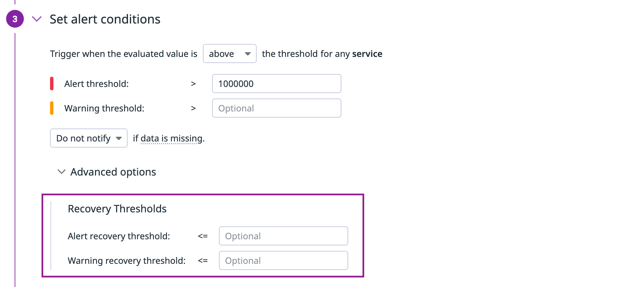This screenshot has height=287, width=644.
Task: Open the "above" comparison dropdown
Action: coord(229,54)
